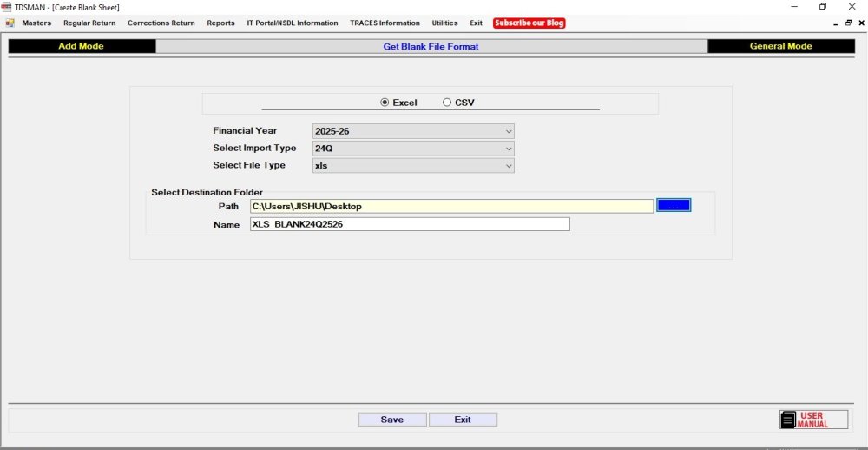868x450 pixels.
Task: Click the General Mode label
Action: coord(781,46)
